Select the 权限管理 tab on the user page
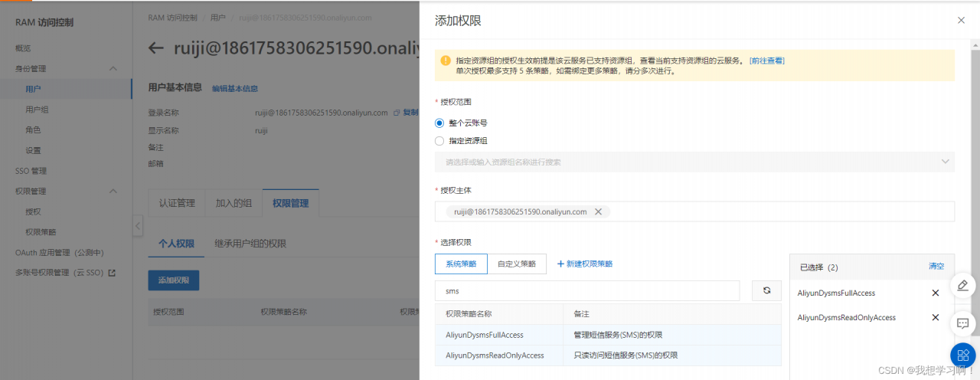The height and width of the screenshot is (380, 980). (x=290, y=203)
